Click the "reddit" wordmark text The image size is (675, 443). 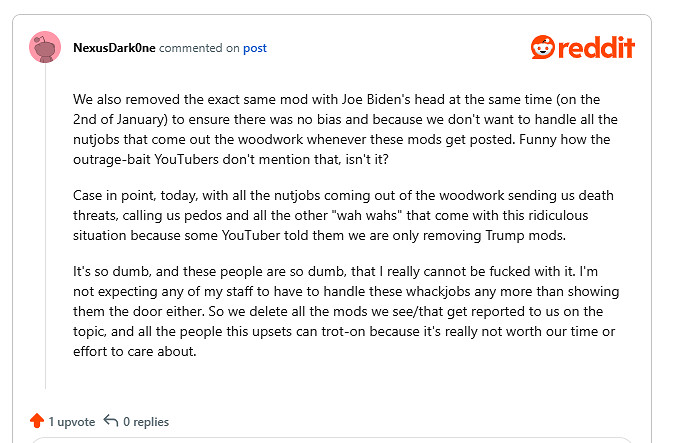pos(597,47)
